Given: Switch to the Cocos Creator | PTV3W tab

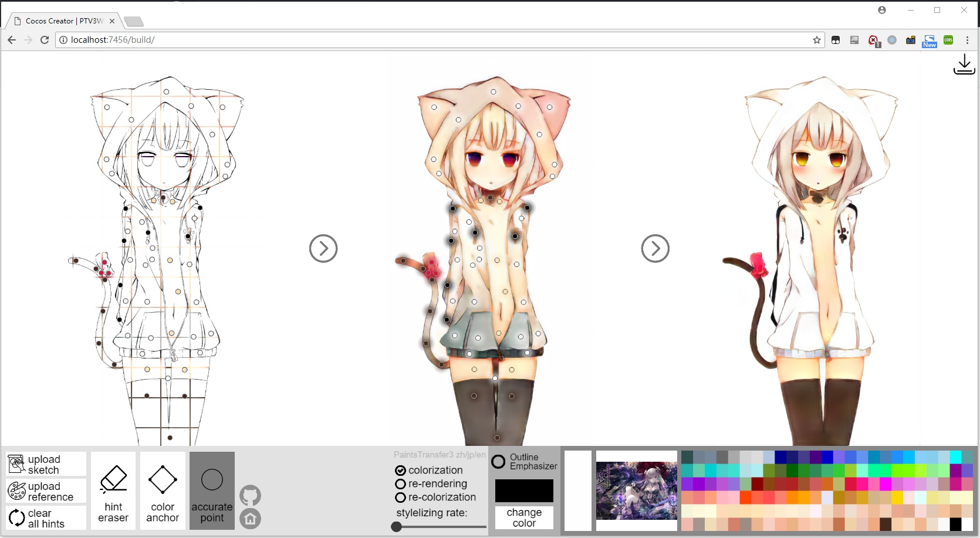Looking at the screenshot, I should point(63,21).
